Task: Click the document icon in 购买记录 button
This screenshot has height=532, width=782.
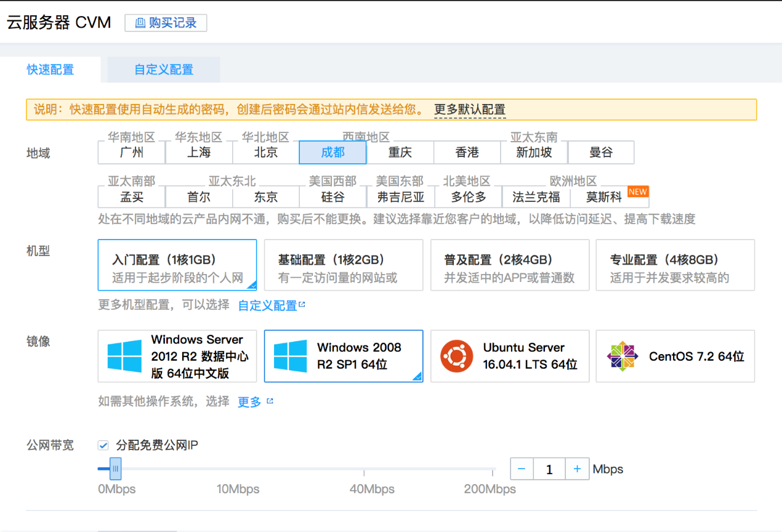Action: point(140,23)
